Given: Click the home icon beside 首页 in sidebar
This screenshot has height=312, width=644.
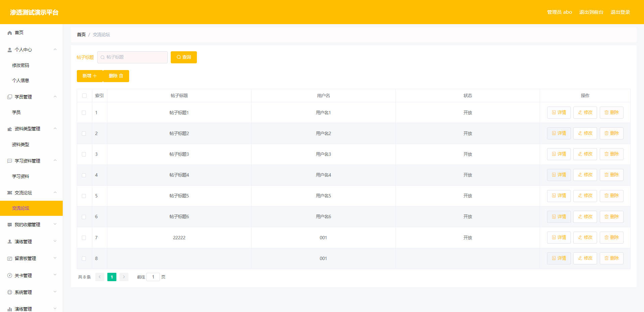Looking at the screenshot, I should click(x=10, y=33).
